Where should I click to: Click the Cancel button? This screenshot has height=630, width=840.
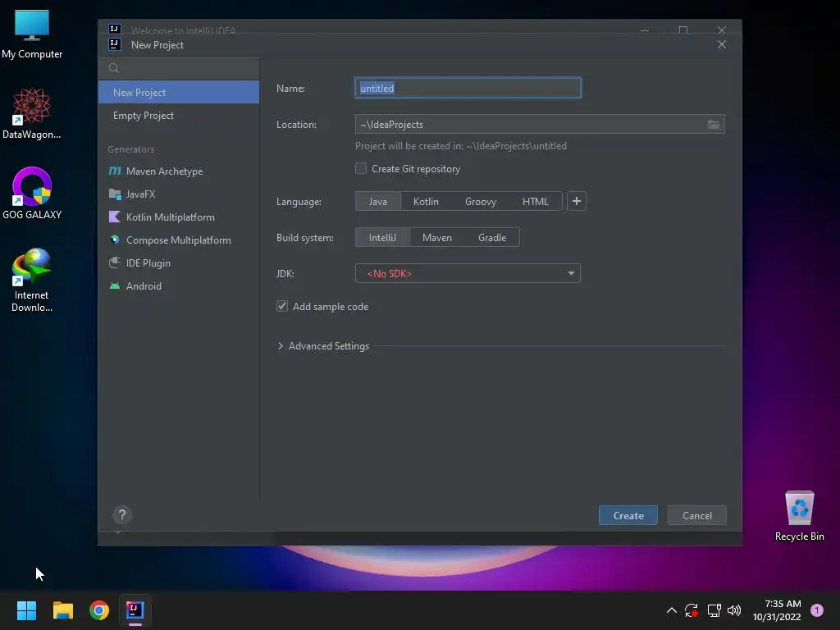(x=697, y=515)
